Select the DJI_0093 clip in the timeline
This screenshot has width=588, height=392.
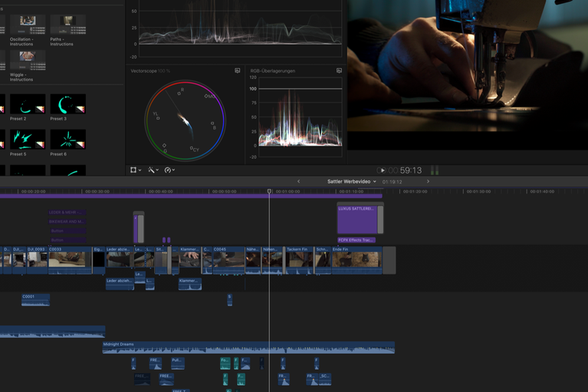point(37,260)
